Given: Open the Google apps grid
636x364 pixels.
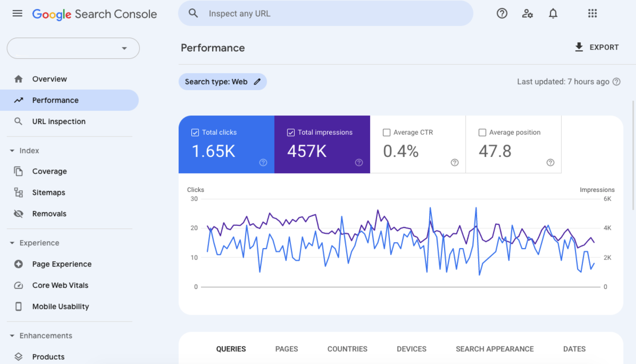Looking at the screenshot, I should click(592, 13).
